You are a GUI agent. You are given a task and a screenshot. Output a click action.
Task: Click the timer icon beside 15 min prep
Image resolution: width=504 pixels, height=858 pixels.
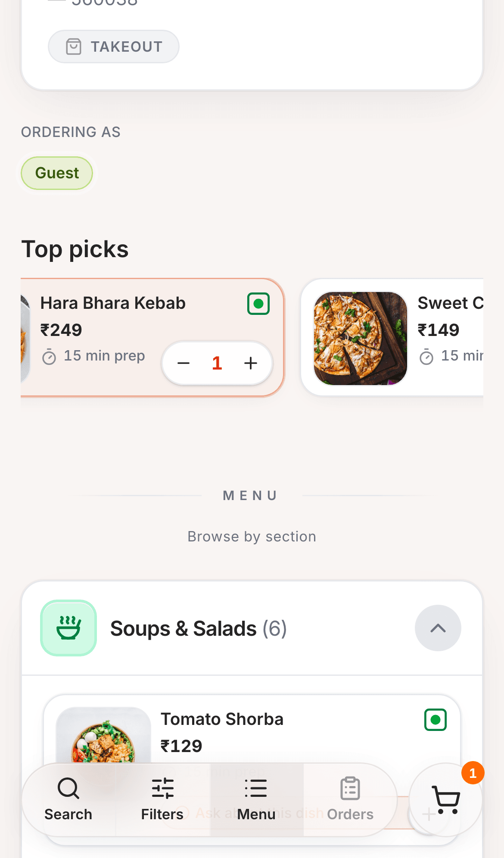(x=49, y=357)
